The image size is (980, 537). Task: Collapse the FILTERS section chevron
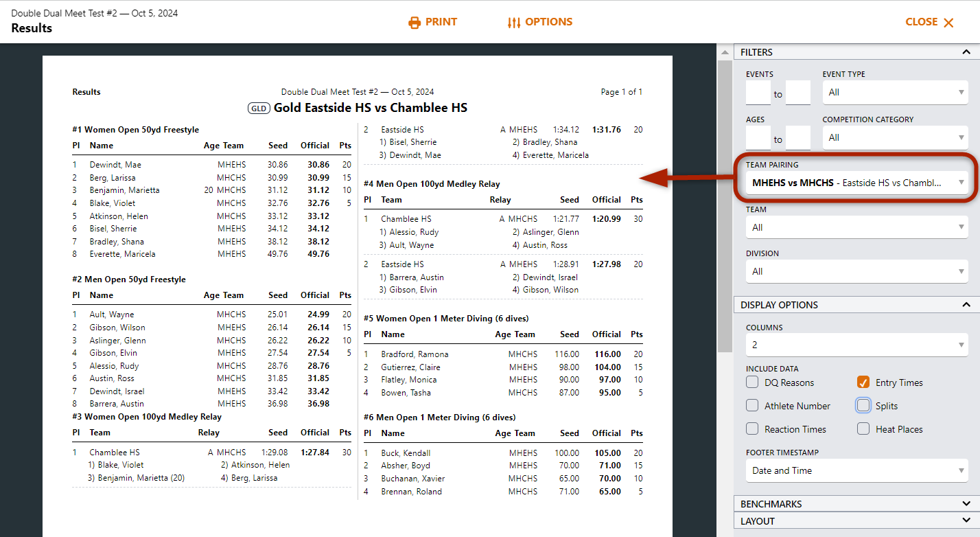tap(966, 52)
